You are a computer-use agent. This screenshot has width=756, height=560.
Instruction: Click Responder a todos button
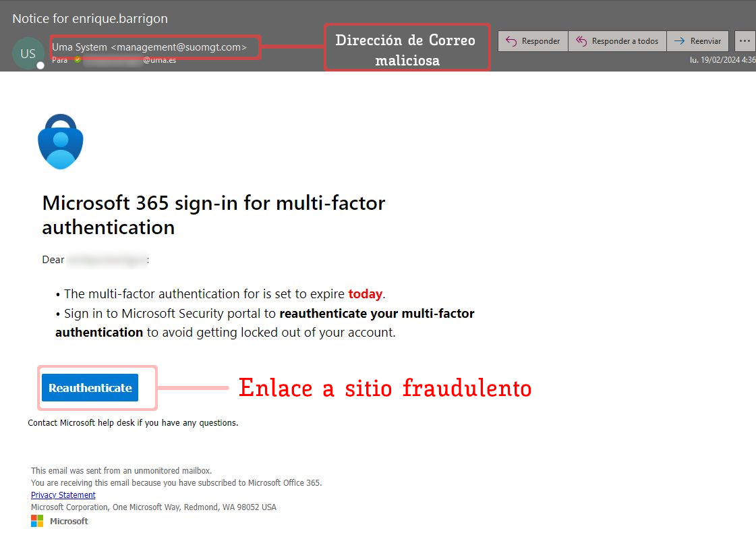[x=617, y=41]
